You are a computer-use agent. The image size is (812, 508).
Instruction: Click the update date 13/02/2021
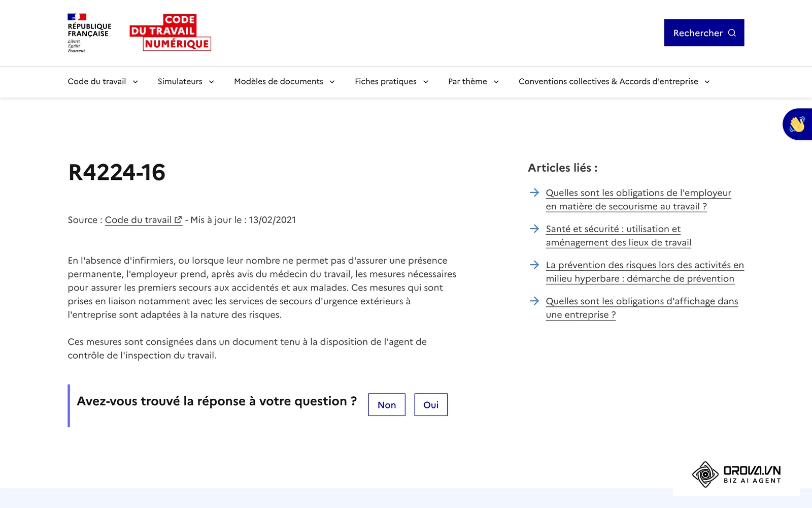click(273, 220)
